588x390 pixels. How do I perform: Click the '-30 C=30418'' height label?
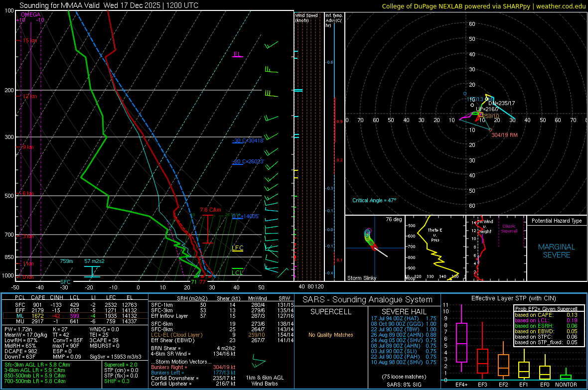point(248,140)
